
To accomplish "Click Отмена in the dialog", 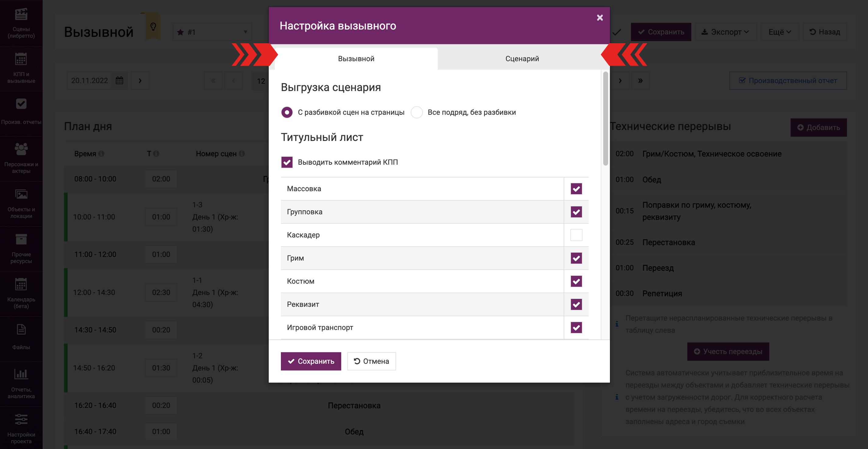I will [371, 361].
